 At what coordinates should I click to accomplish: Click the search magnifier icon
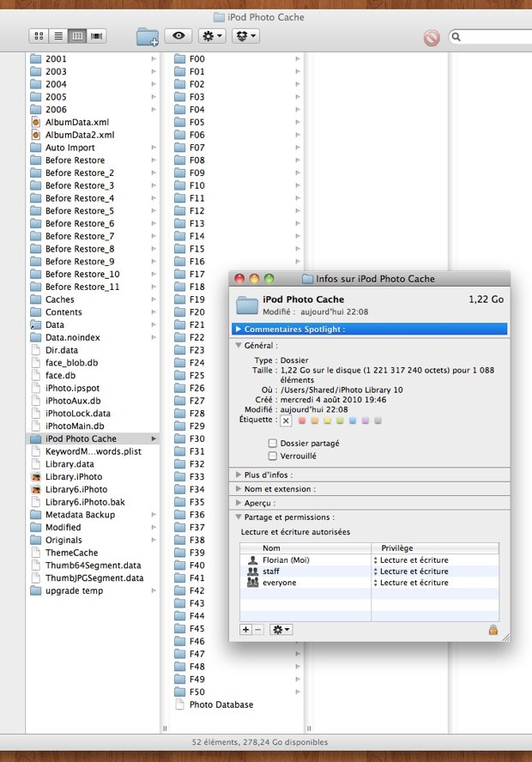pyautogui.click(x=456, y=37)
